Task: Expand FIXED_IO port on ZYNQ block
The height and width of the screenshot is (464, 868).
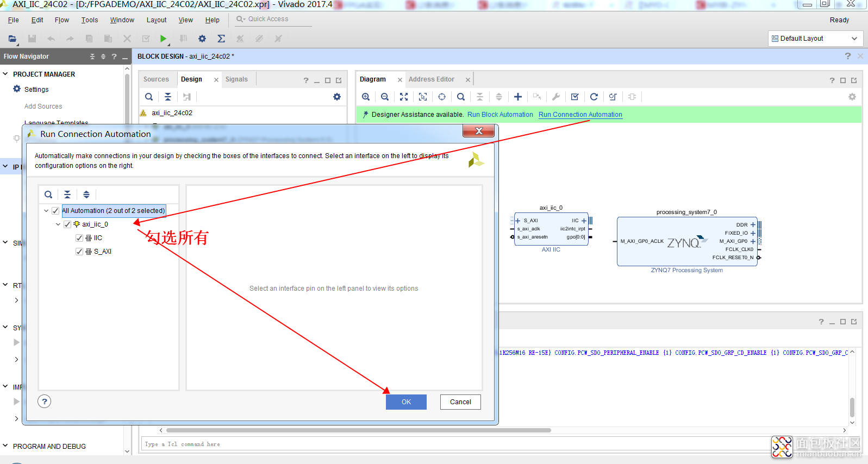Action: [x=753, y=233]
